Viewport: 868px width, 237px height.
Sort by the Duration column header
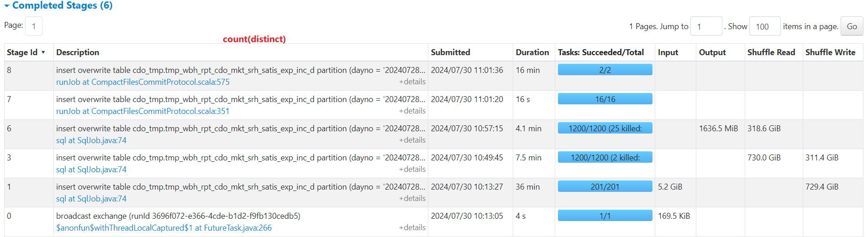click(x=532, y=52)
